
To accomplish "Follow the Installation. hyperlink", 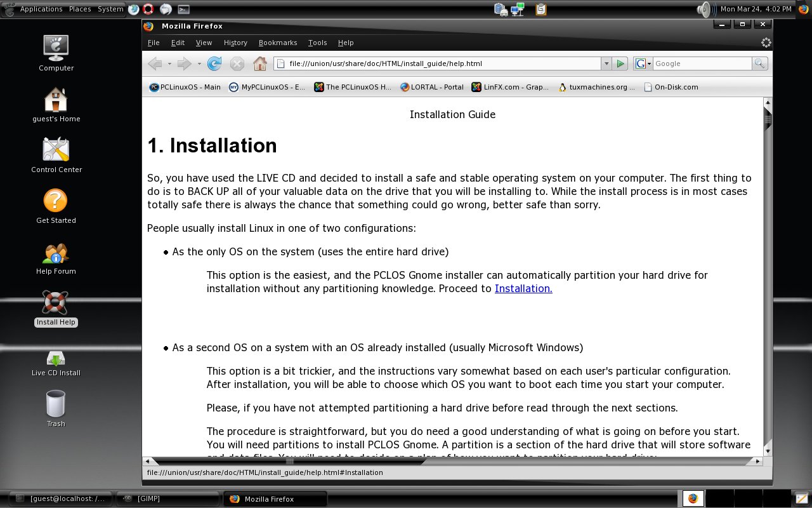I will tap(523, 288).
